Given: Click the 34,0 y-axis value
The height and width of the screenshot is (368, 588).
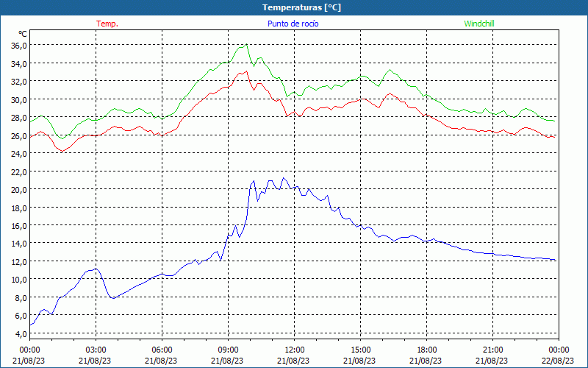Looking at the screenshot, I should pyautogui.click(x=19, y=63).
